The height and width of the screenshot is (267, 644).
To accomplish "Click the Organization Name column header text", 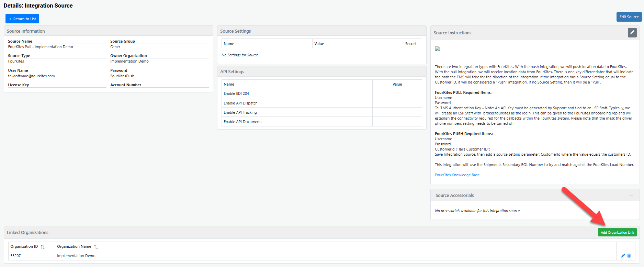I will click(x=74, y=246).
